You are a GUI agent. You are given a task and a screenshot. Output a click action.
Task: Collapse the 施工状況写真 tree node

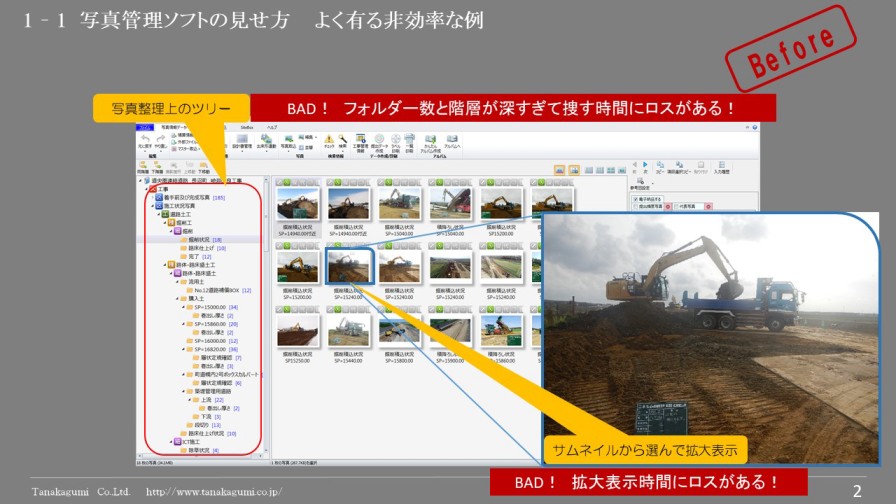153,206
